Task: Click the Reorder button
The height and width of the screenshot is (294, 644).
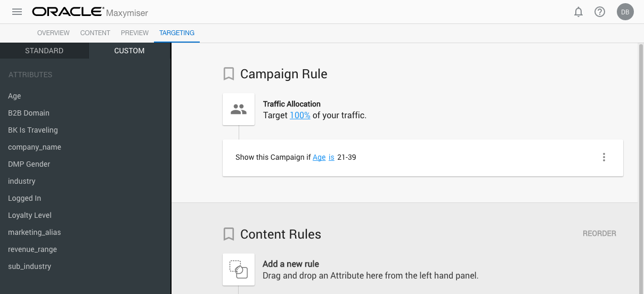Action: coord(599,233)
